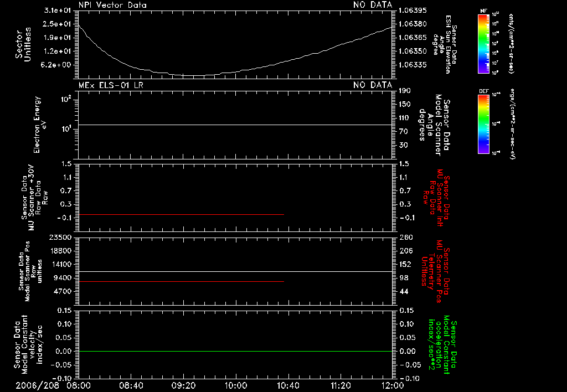
Task: Click the 23500 scanner position tick
Action: click(x=60, y=238)
